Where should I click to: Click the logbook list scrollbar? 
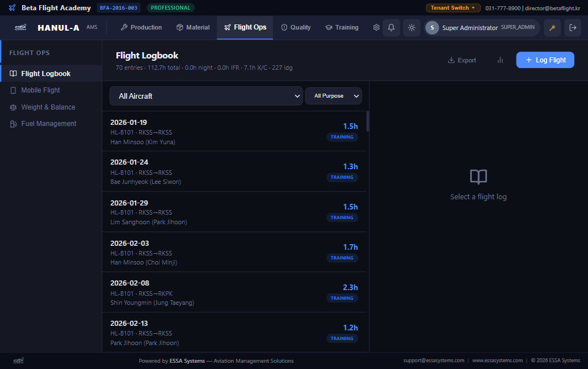click(x=368, y=121)
